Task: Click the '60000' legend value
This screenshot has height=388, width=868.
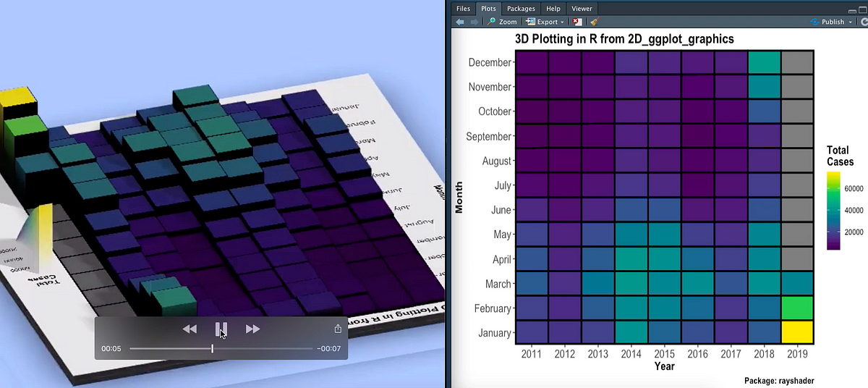Action: 854,189
